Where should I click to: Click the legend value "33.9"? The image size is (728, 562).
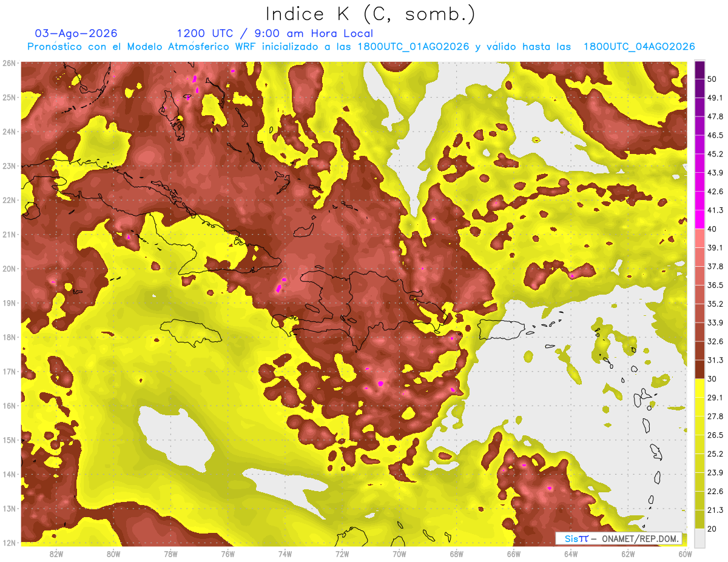click(715, 323)
